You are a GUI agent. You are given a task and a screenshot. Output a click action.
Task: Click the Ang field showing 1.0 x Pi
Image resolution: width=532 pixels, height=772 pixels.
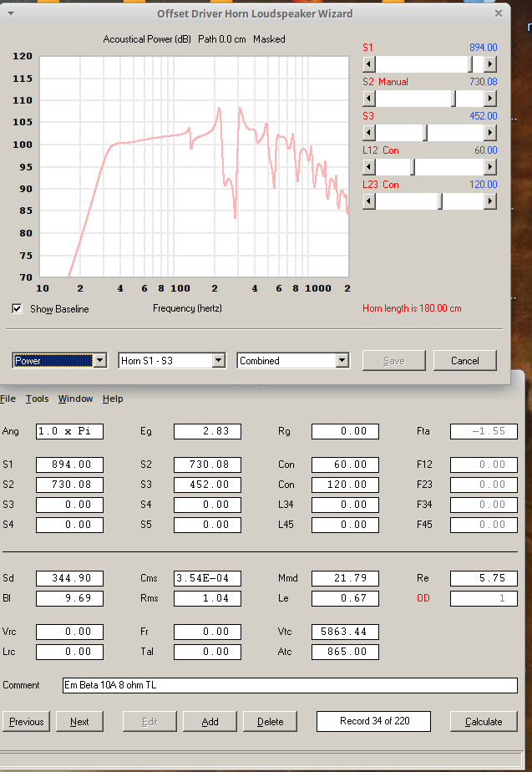coord(70,431)
